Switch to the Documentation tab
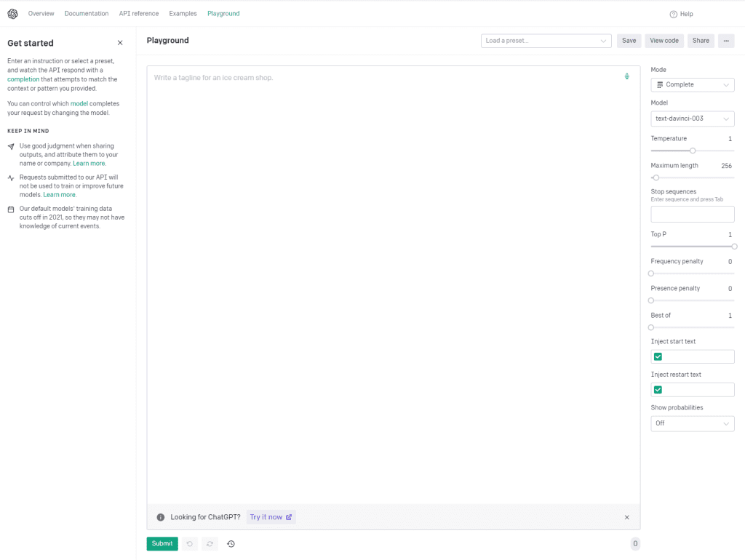The height and width of the screenshot is (560, 745). 87,14
